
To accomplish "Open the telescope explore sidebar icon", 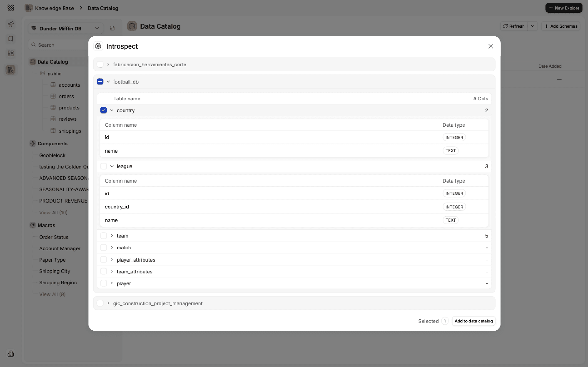I will coord(10,24).
